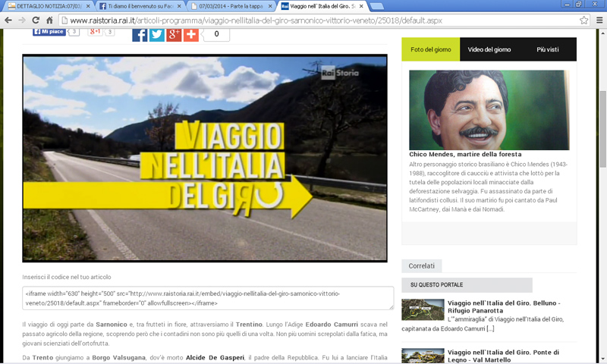Click the Inserisci il codice nel tuo articolo label
Screen dimensions: 607x364
pyautogui.click(x=67, y=277)
